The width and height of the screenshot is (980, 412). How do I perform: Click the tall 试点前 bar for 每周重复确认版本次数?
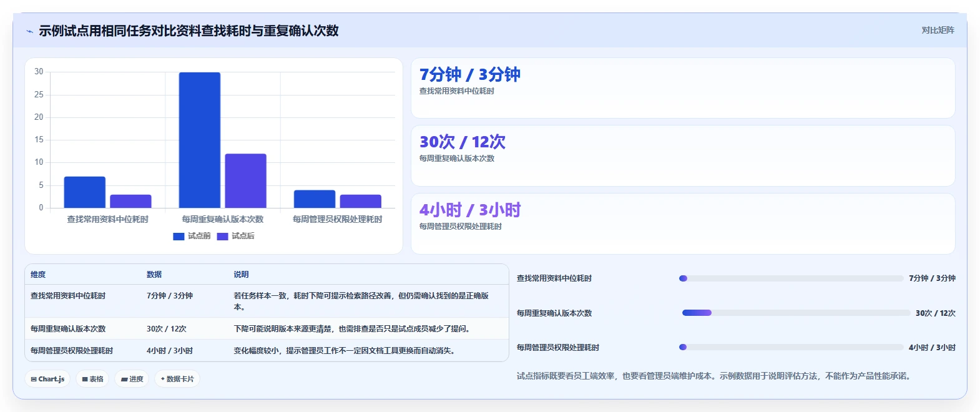[x=200, y=140]
